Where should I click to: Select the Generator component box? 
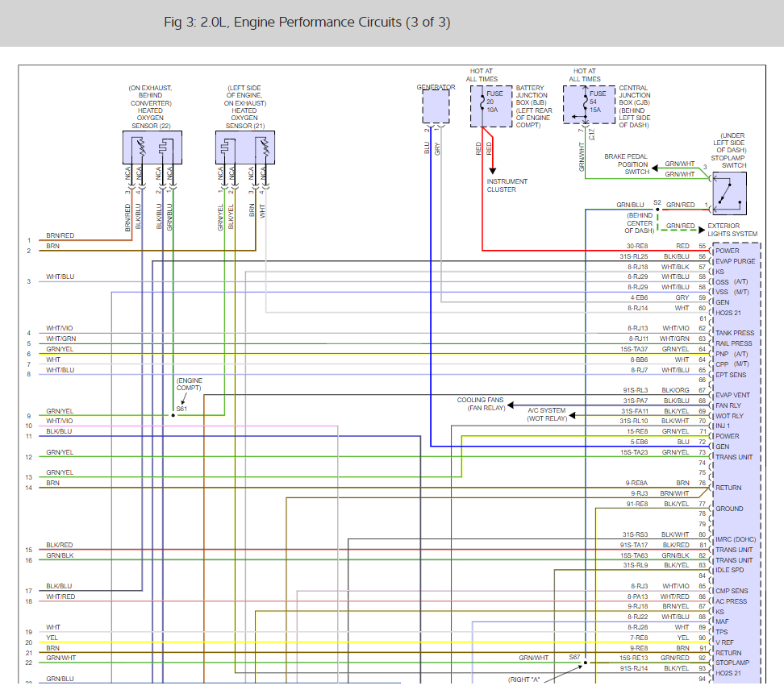[x=436, y=106]
